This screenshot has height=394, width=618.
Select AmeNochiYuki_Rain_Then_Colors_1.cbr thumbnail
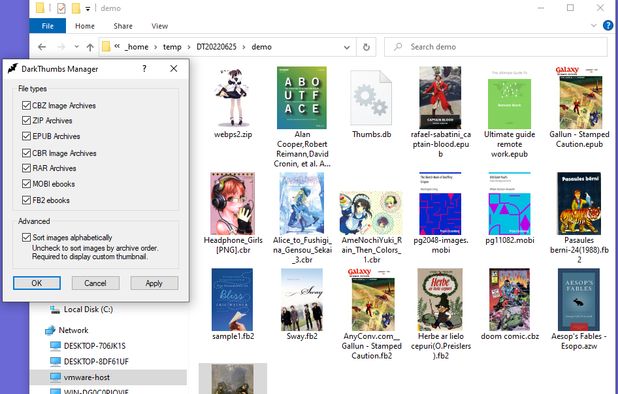[x=371, y=213]
